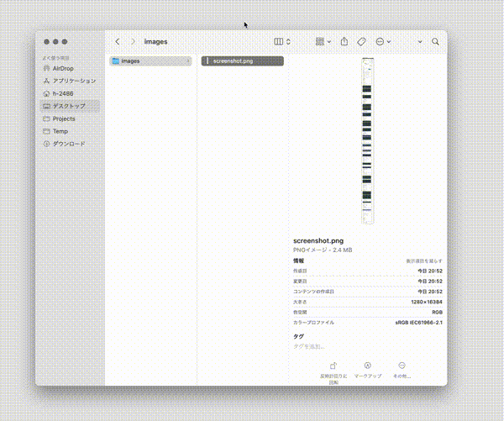Screen dimensions: 504x421
Task: Click the タグを追加 tag input field
Action: coord(309,347)
